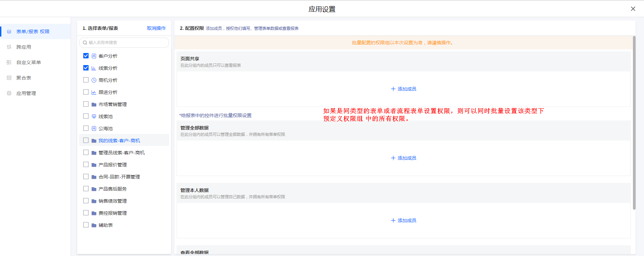Uncheck the 客户分析 checkbox
The height and width of the screenshot is (256, 644).
[86, 56]
